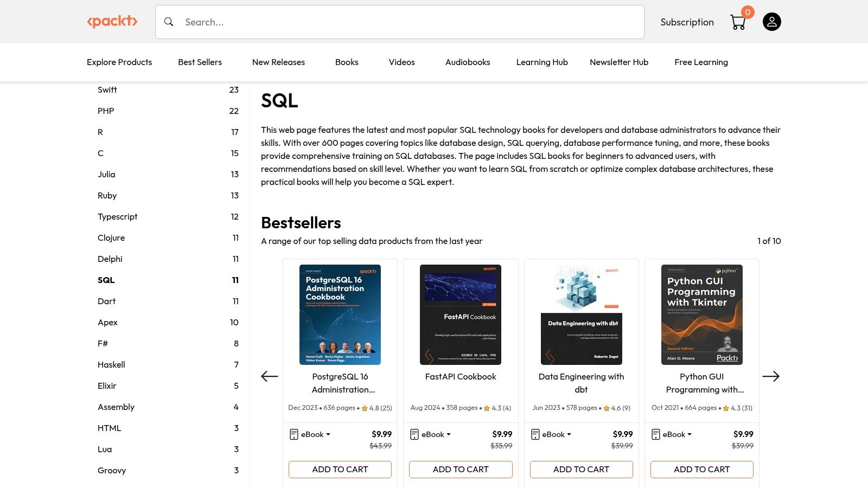
Task: Click the Packt logo
Action: click(x=112, y=22)
